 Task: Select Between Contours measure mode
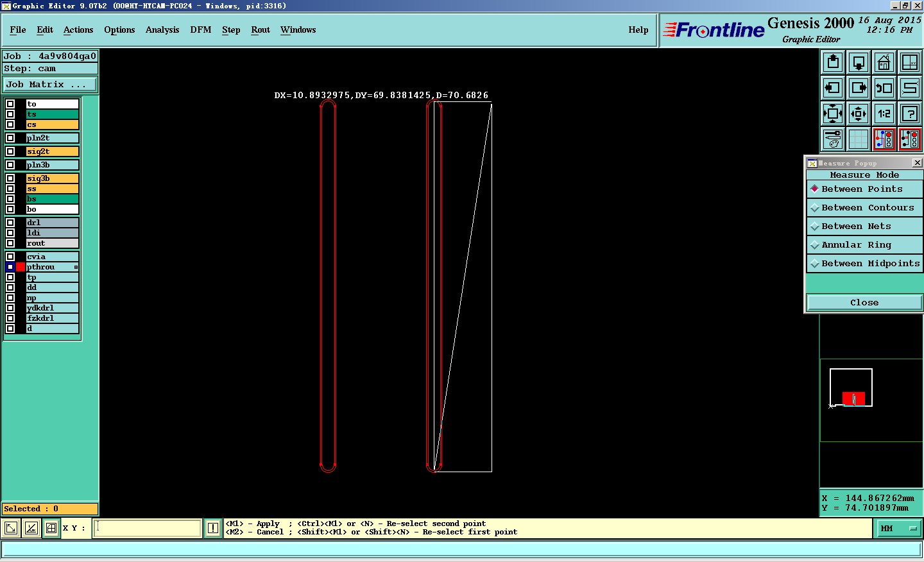(864, 208)
